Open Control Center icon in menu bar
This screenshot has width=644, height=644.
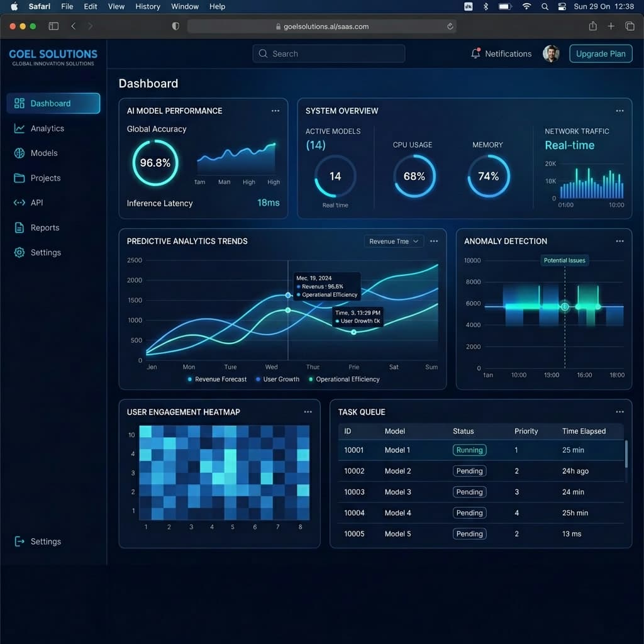(562, 6)
